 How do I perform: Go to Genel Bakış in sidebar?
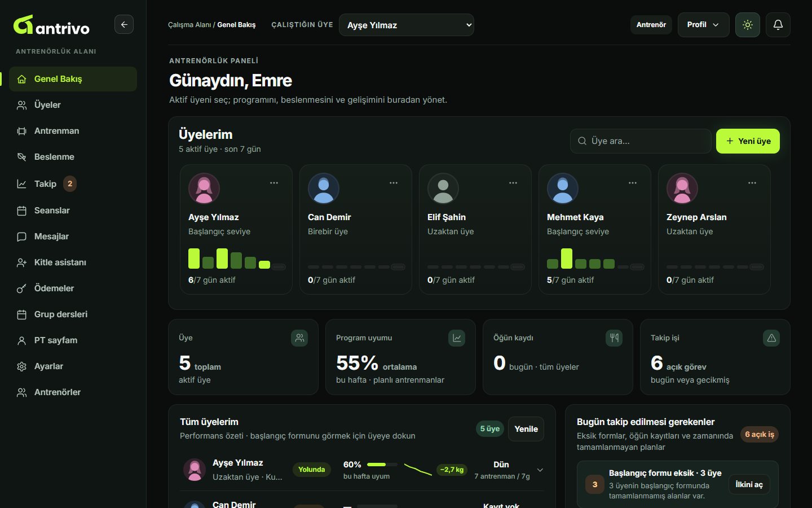(x=73, y=79)
